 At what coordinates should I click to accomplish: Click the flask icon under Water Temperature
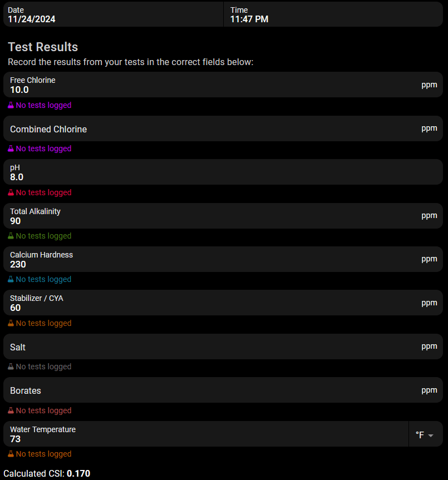[11, 454]
